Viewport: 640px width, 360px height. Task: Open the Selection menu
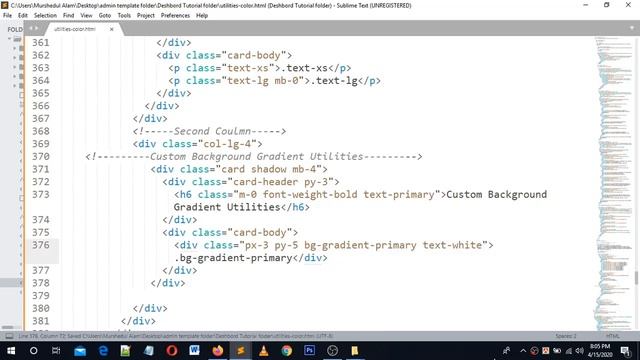click(x=45, y=16)
